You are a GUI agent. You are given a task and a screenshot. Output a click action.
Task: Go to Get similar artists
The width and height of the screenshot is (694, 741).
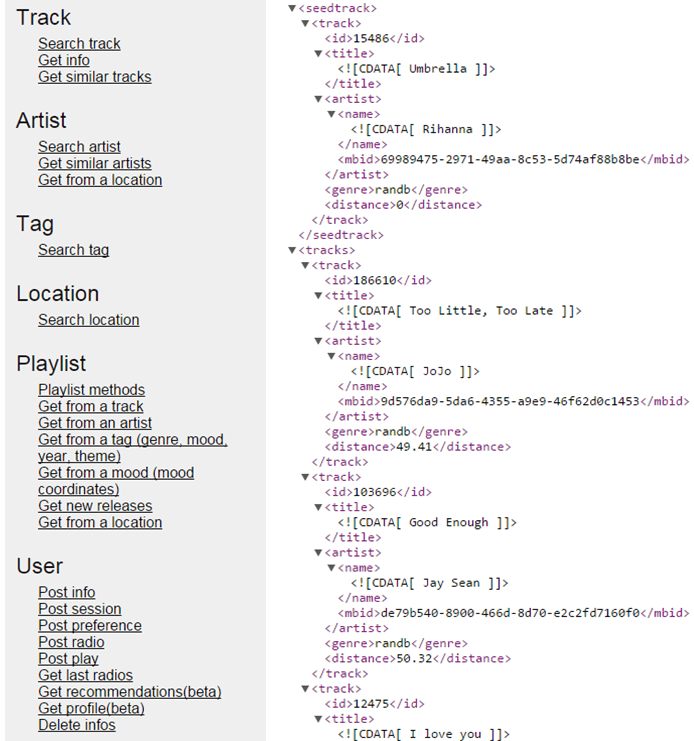point(95,164)
